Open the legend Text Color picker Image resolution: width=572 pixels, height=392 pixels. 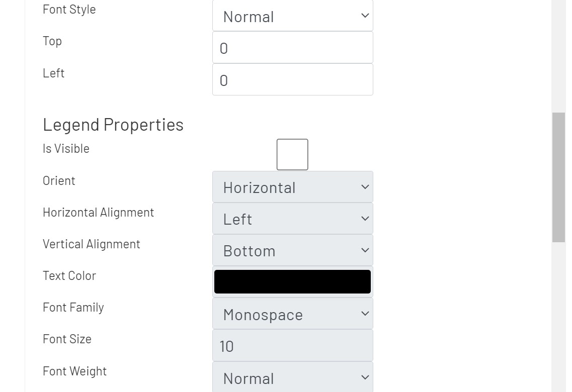[292, 281]
